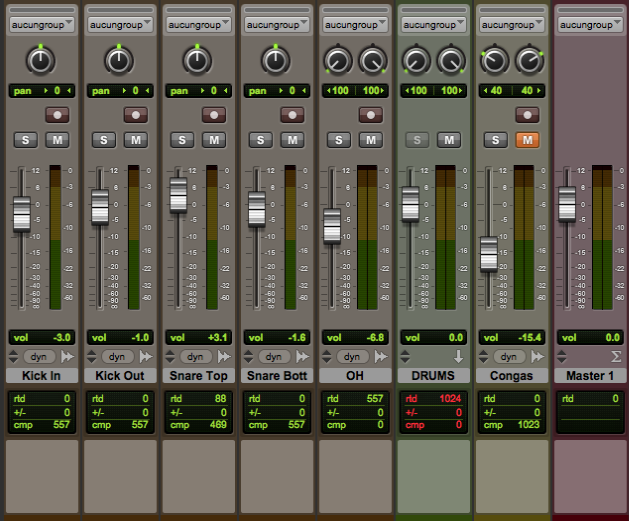Click the Master 1 sigma icon
The height and width of the screenshot is (521, 629).
616,356
